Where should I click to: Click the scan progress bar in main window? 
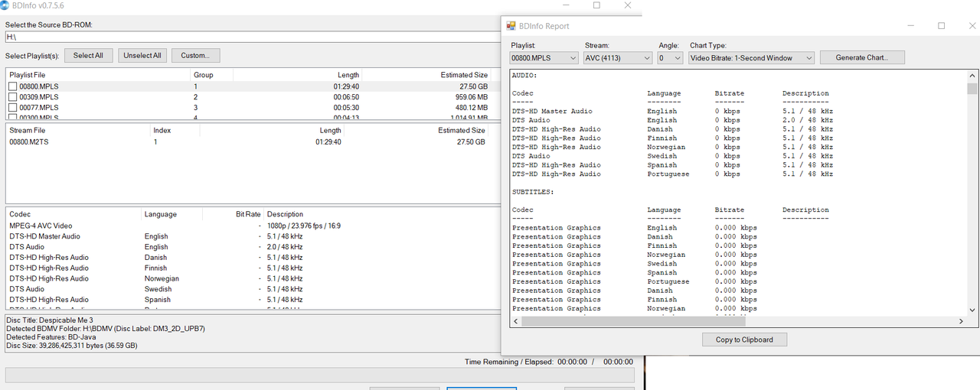pos(320,375)
